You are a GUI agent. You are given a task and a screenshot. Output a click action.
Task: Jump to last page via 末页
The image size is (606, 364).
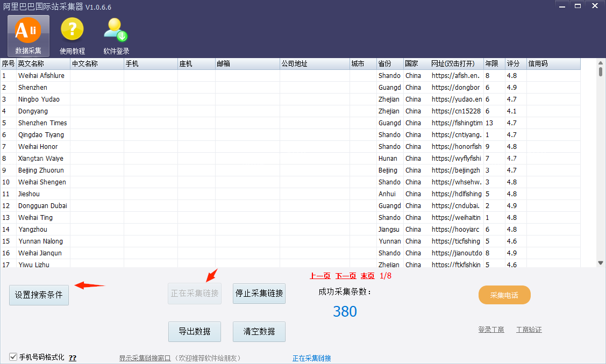368,276
